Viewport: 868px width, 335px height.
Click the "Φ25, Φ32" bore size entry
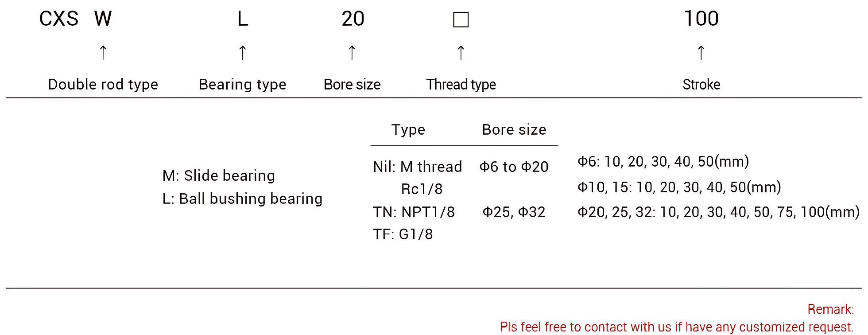[514, 212]
